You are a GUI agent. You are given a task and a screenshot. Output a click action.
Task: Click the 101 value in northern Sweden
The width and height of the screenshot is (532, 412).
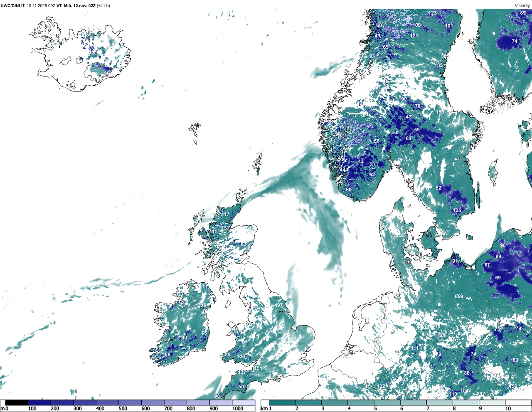(x=449, y=26)
